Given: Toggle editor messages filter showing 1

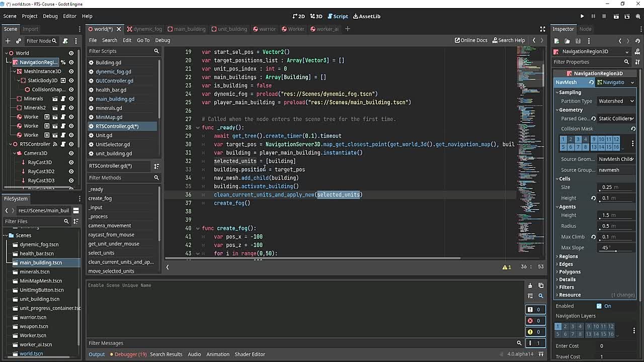Looking at the screenshot, I should [x=534, y=343].
